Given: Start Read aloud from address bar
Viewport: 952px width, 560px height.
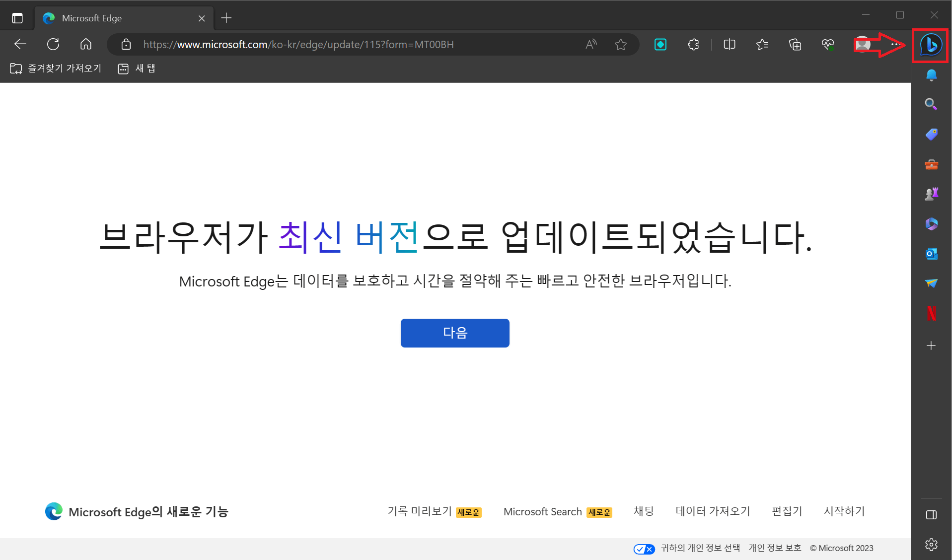Looking at the screenshot, I should 591,44.
